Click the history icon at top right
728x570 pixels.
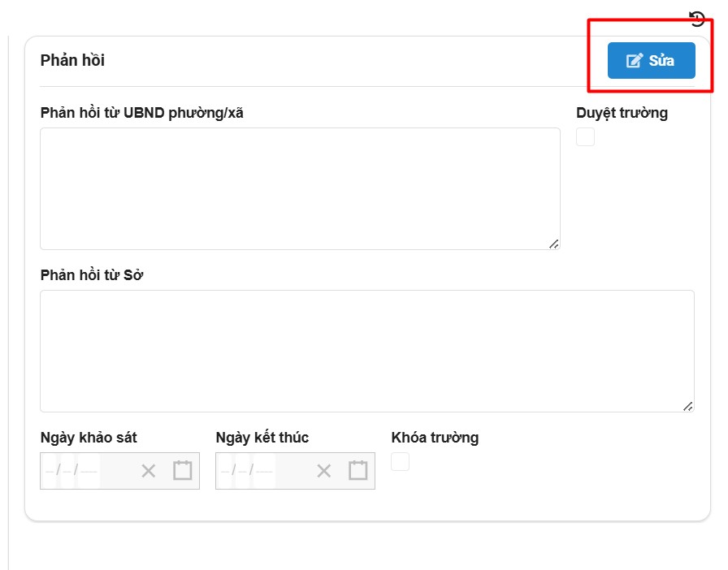click(x=696, y=19)
